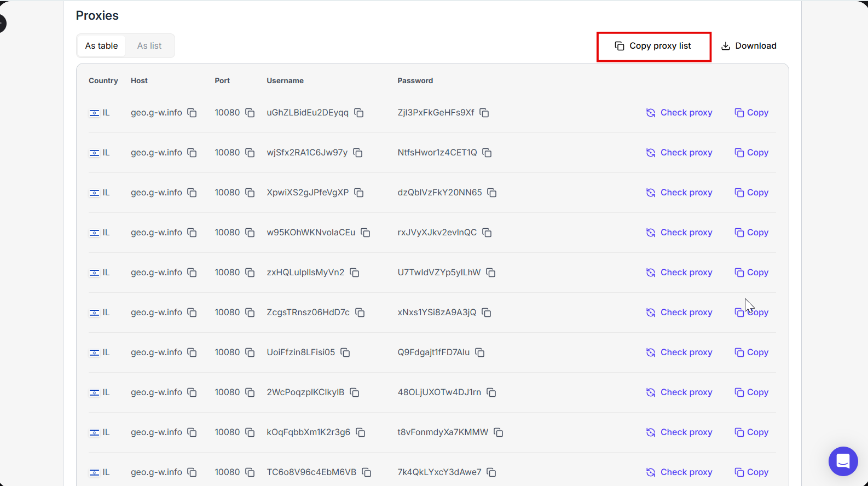Image resolution: width=868 pixels, height=486 pixels.
Task: Download the proxy list
Action: pyautogui.click(x=749, y=46)
